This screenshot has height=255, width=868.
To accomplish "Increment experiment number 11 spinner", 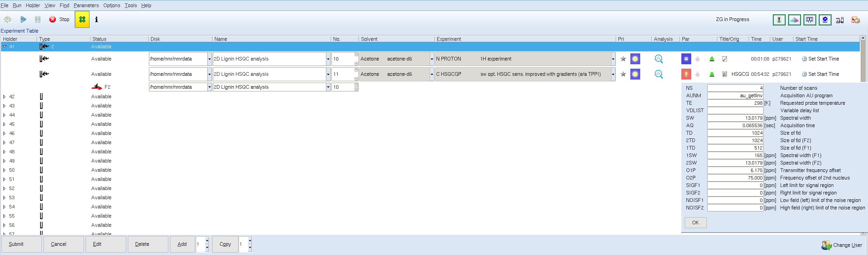I will point(356,70).
